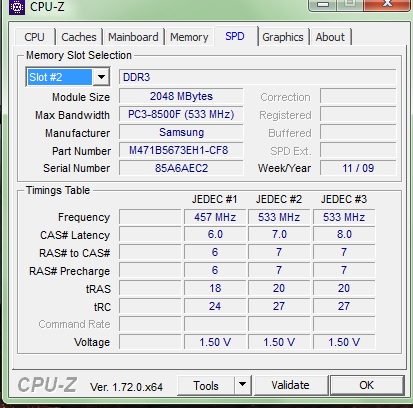Click the CAS# Latency 8.0 cell

[344, 234]
